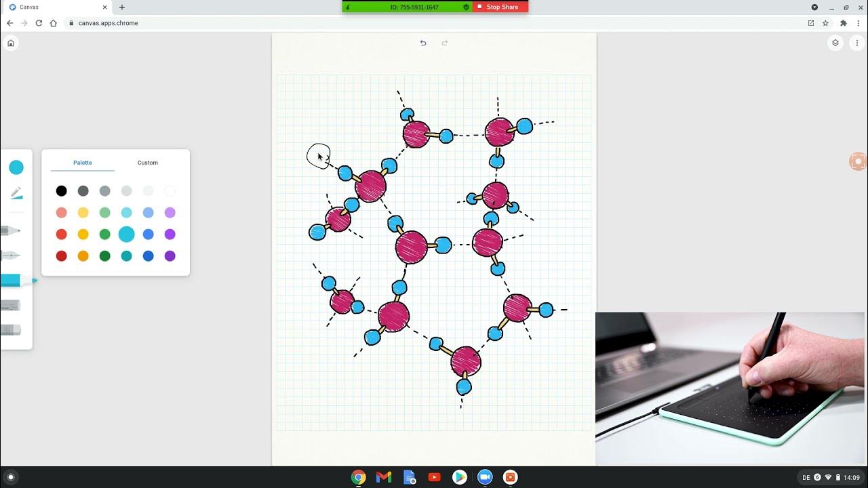Click the green shield security icon
Image resolution: width=868 pixels, height=488 pixels.
tap(467, 7)
